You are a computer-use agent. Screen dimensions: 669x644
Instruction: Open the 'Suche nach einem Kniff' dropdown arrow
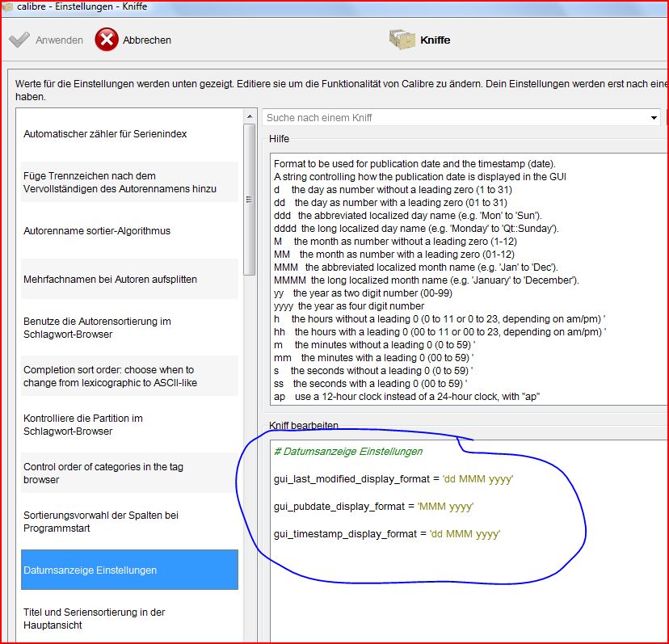[x=654, y=118]
